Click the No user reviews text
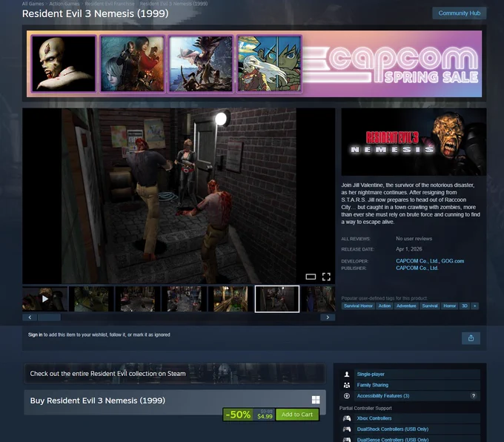504x442 pixels. [414, 239]
